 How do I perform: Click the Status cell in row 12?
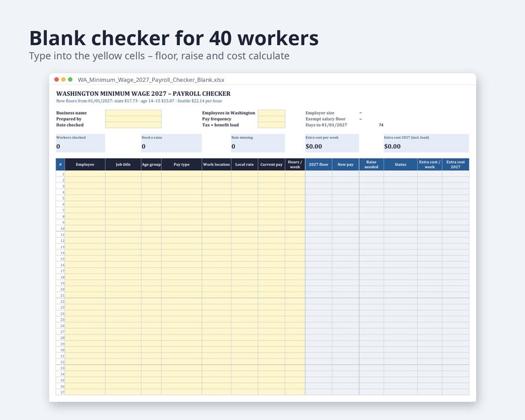tap(401, 241)
